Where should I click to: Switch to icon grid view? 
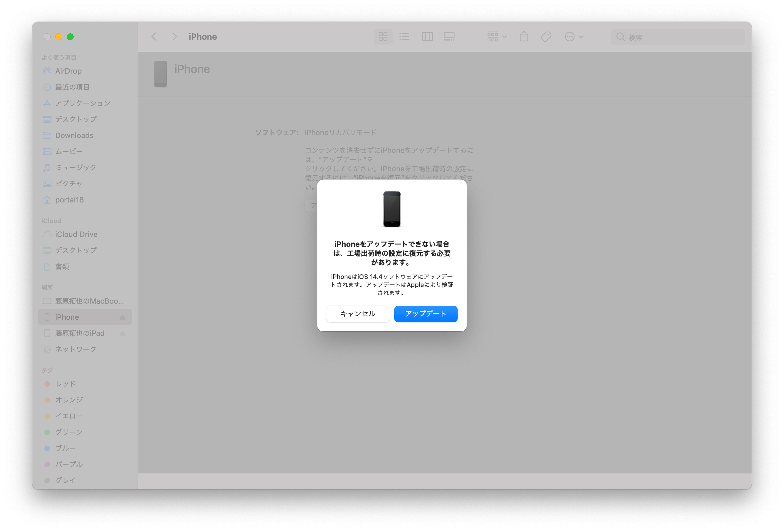[x=383, y=37]
